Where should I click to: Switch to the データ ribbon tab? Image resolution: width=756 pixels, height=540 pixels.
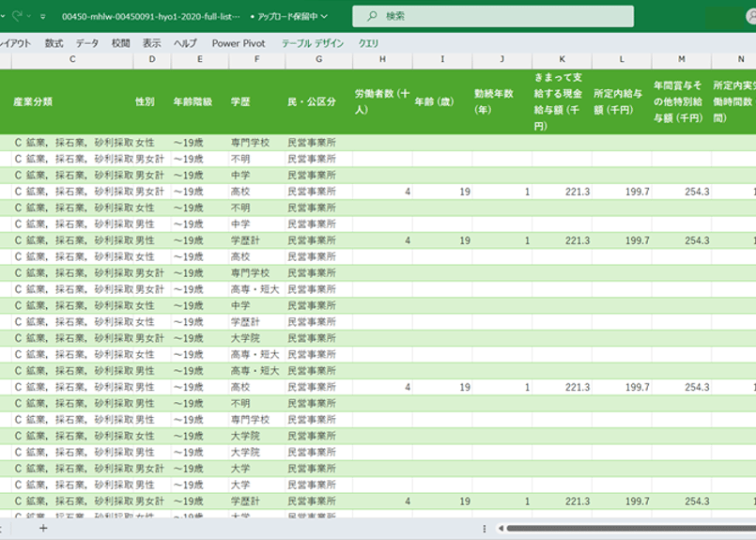[87, 43]
